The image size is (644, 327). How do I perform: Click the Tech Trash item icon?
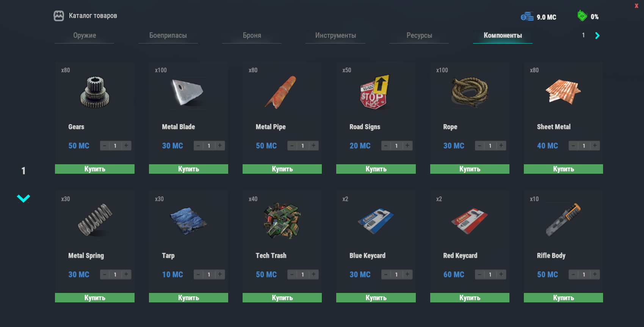(282, 221)
